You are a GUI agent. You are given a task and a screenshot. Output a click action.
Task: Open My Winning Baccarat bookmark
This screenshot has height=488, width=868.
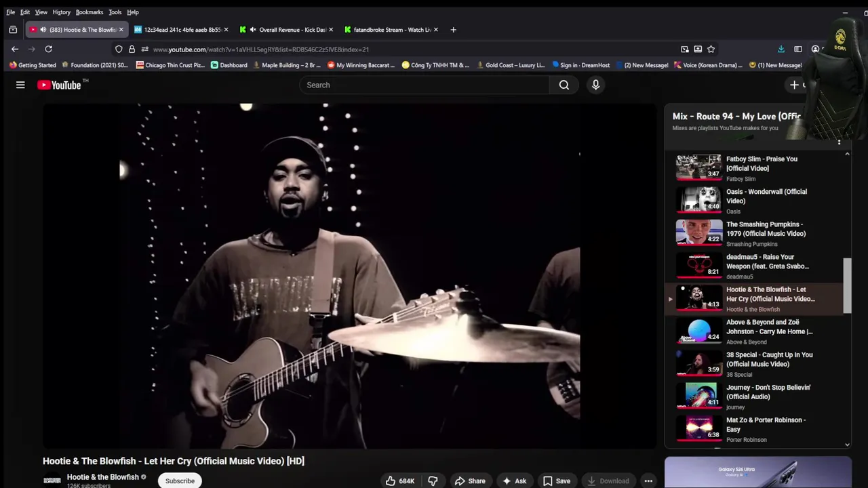click(361, 65)
